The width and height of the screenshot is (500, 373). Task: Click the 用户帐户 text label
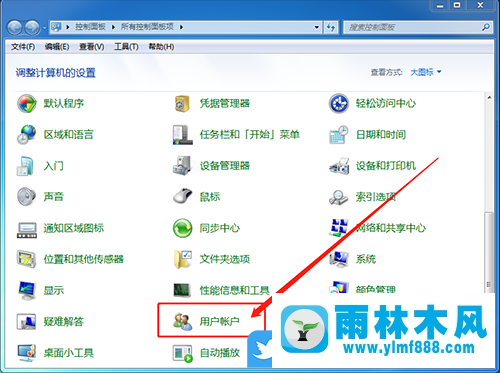219,322
